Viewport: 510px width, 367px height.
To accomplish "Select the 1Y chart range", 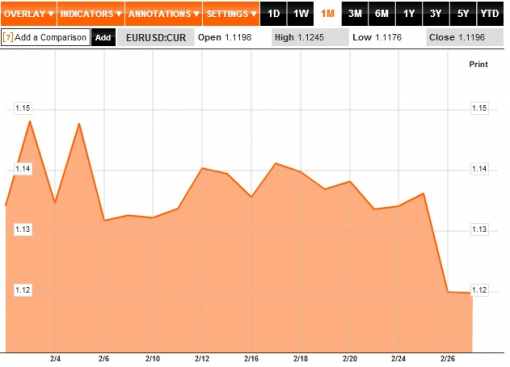I will 409,14.
